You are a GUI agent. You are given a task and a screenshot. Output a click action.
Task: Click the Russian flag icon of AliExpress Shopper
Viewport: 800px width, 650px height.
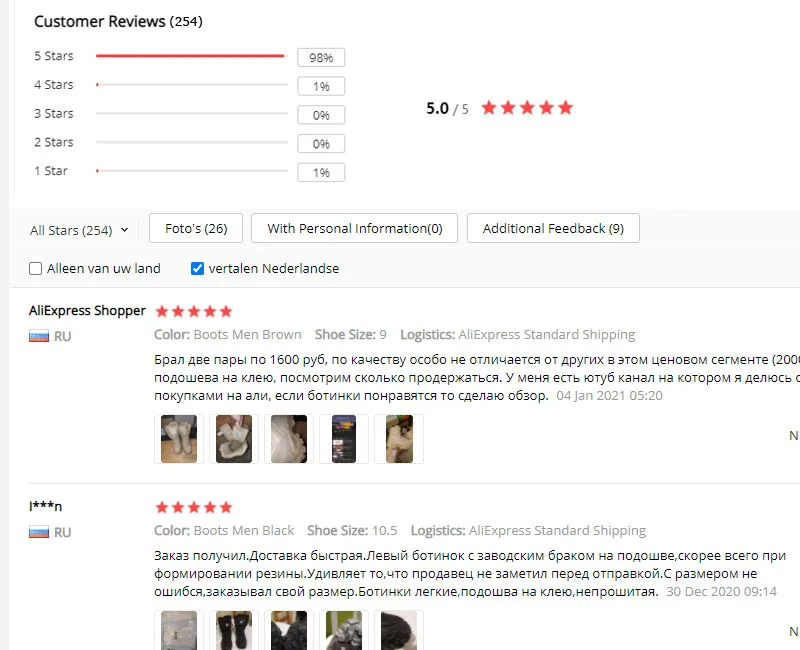(39, 336)
